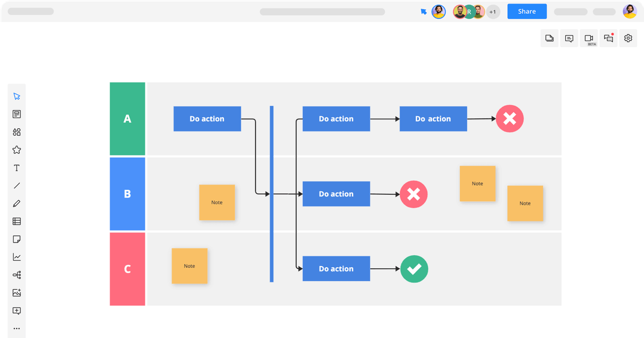View your profile avatar menu

pos(630,11)
